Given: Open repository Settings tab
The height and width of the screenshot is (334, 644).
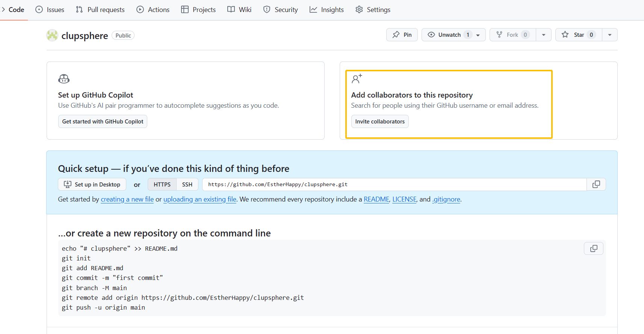Looking at the screenshot, I should coord(373,10).
